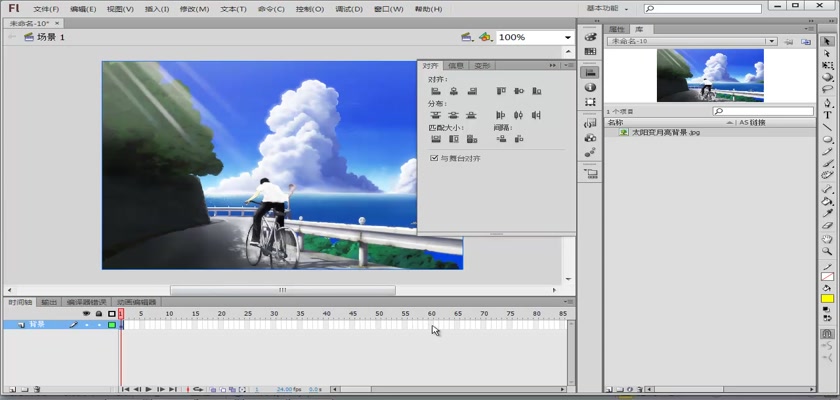
Task: Click align top edge icon
Action: tap(501, 91)
